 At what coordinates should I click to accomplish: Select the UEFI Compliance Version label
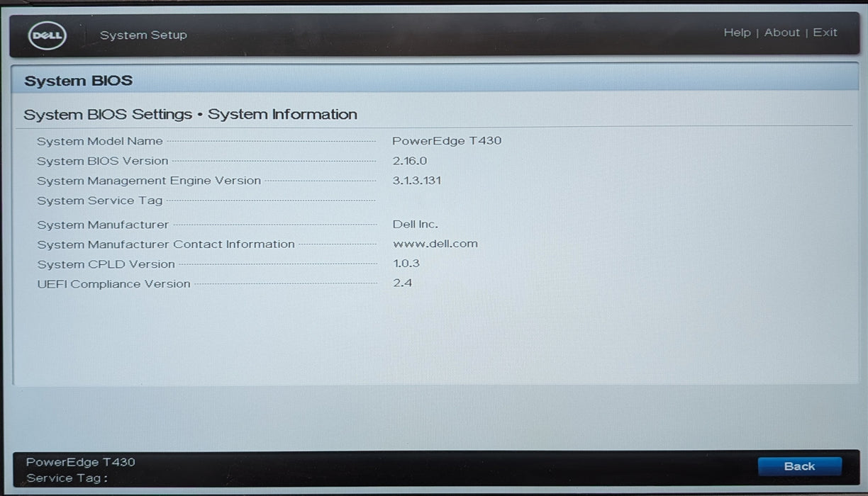pos(113,284)
